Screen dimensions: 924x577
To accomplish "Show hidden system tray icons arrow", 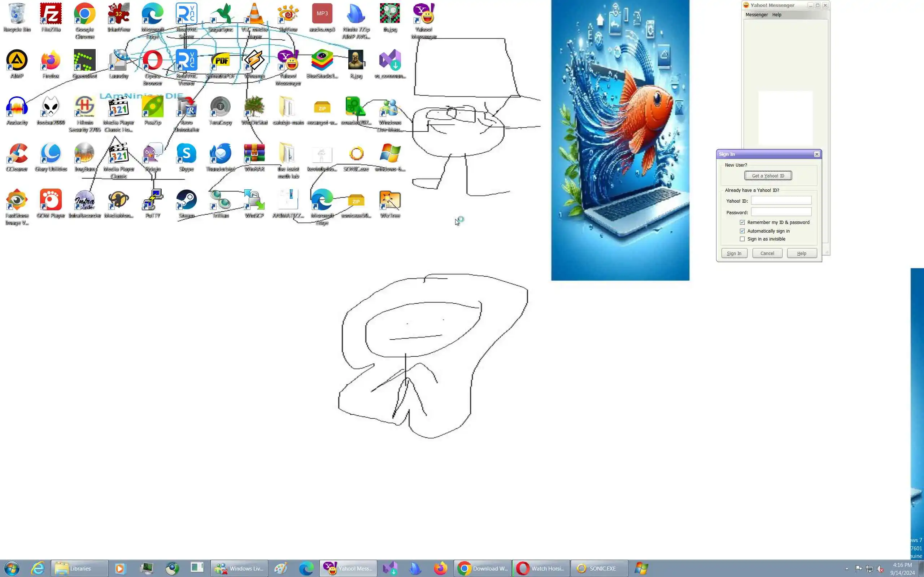I will pos(847,569).
